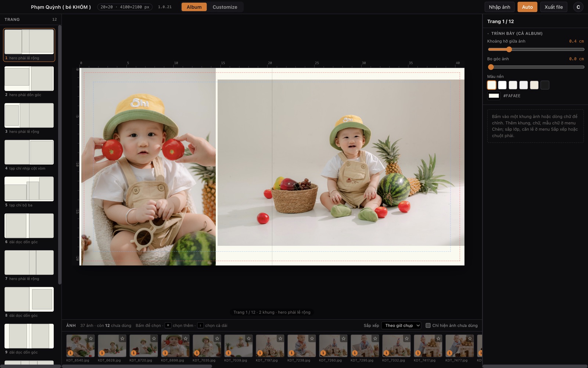This screenshot has height=368, width=588.
Task: Pick the second (white) background color swatch
Action: point(502,85)
